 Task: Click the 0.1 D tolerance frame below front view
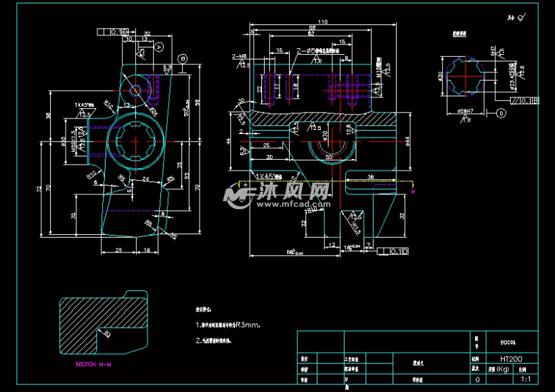coord(393,251)
